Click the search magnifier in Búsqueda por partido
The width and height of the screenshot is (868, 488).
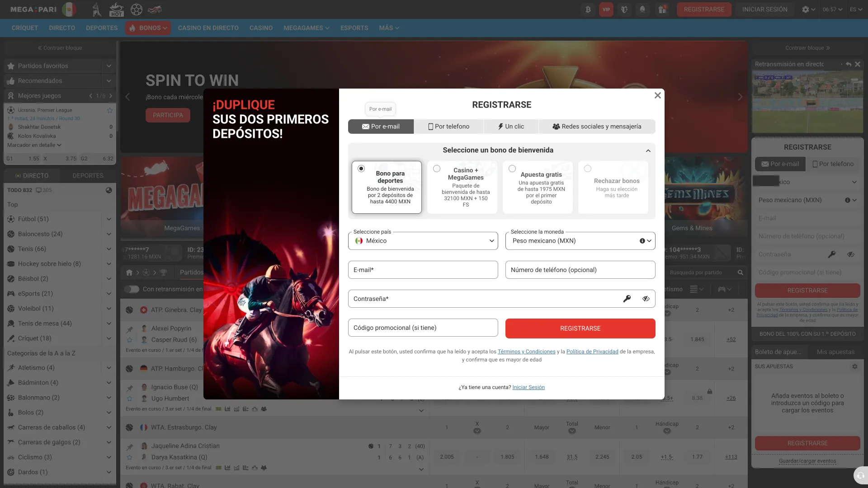coord(740,272)
